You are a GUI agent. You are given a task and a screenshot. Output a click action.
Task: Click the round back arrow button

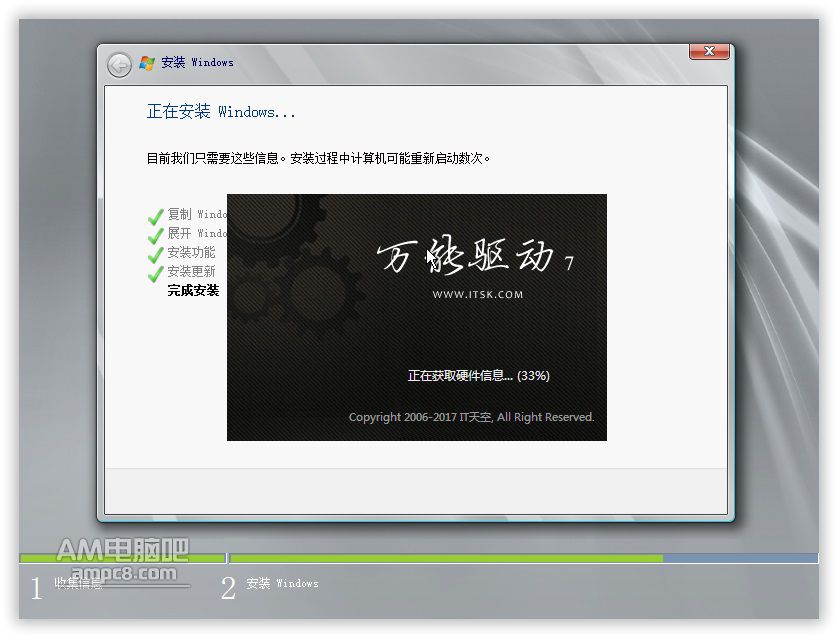[x=119, y=65]
